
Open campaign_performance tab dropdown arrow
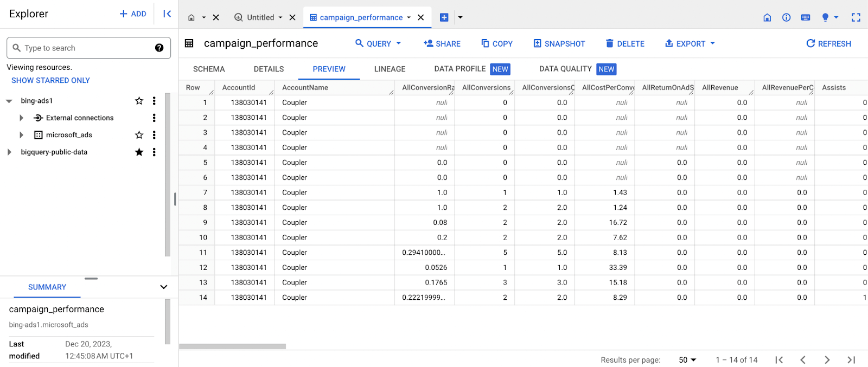click(409, 17)
